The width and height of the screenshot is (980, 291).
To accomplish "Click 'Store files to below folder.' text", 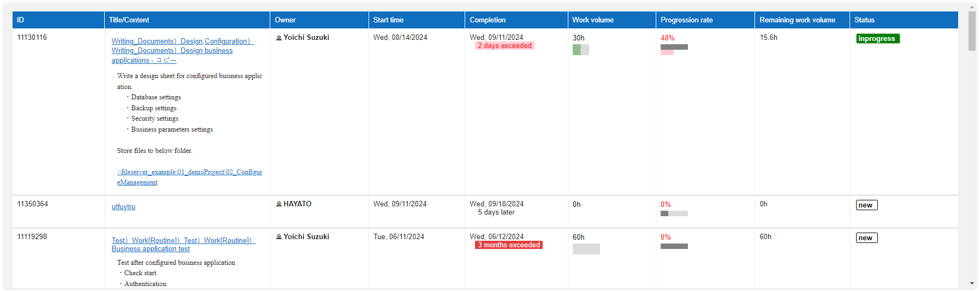I will pos(155,151).
